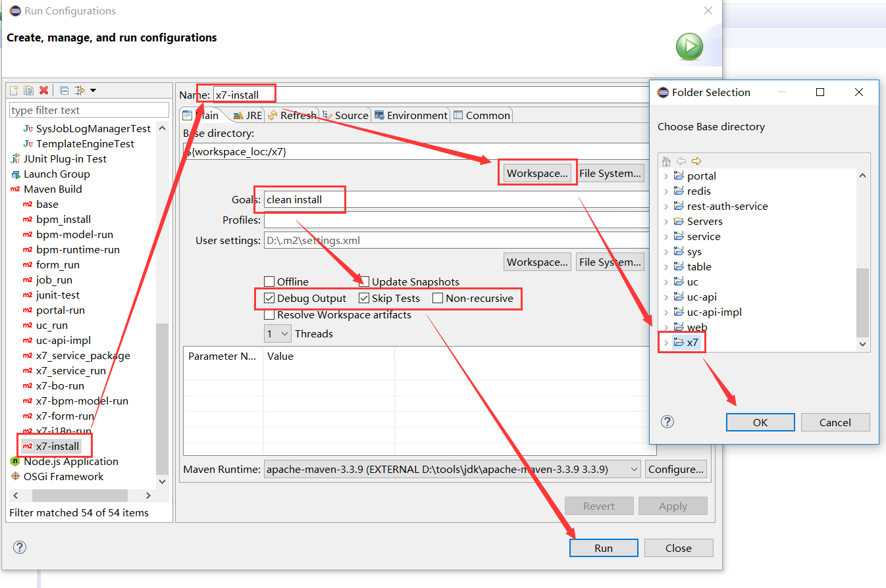Open the Maven Runtime dropdown

point(452,469)
